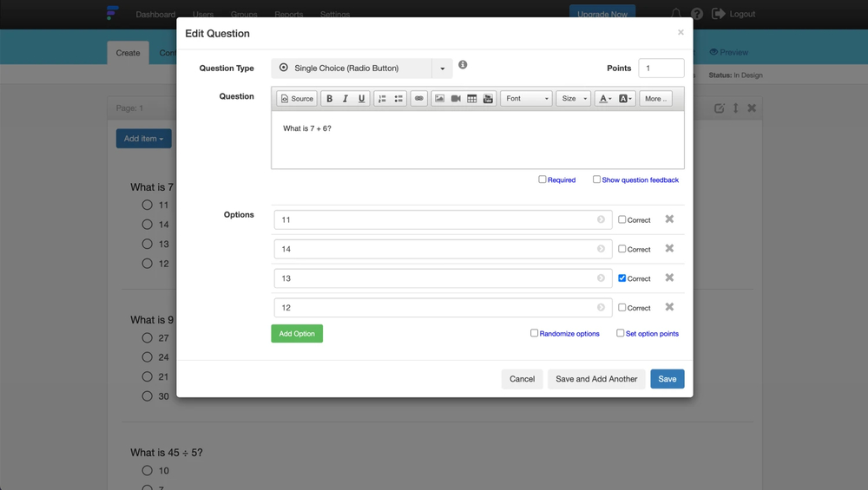Enable Show question feedback

pos(596,180)
